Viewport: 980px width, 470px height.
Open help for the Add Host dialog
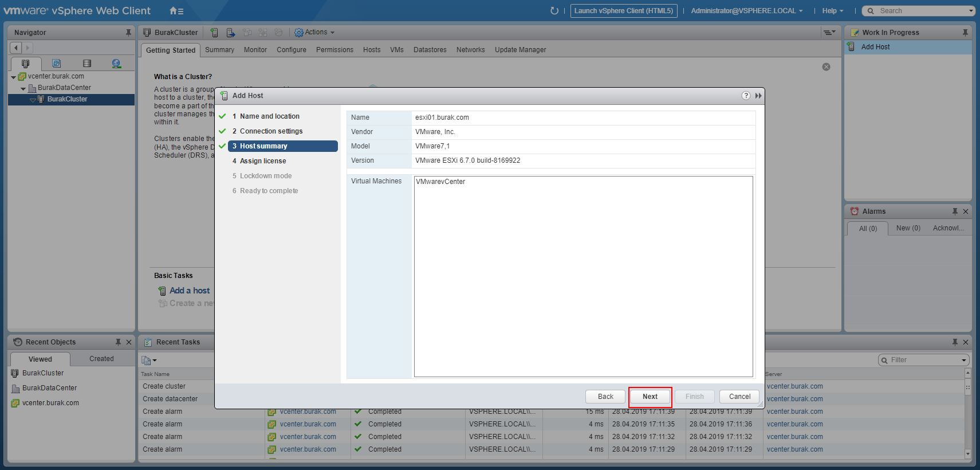(x=746, y=96)
